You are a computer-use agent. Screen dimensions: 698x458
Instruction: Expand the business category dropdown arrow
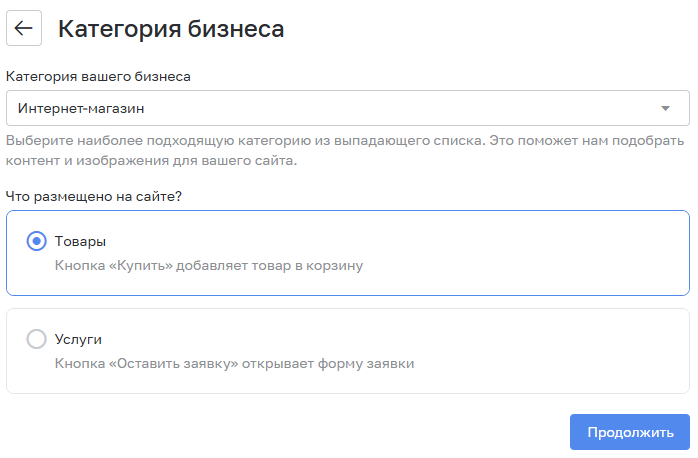coord(666,108)
